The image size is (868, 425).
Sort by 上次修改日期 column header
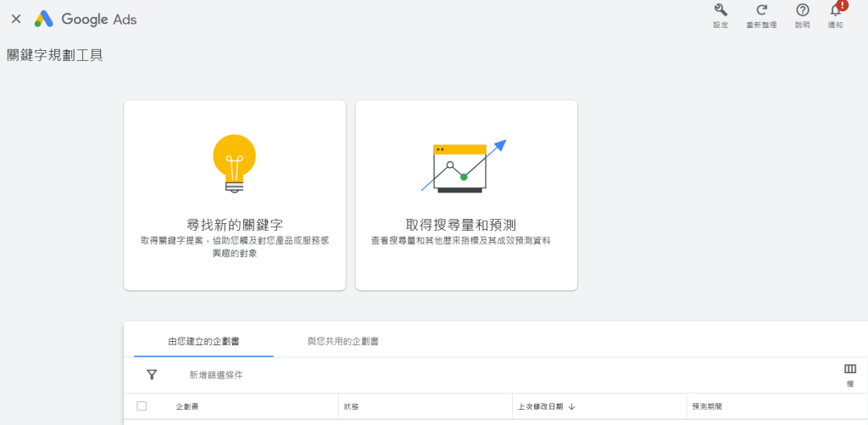pyautogui.click(x=540, y=406)
